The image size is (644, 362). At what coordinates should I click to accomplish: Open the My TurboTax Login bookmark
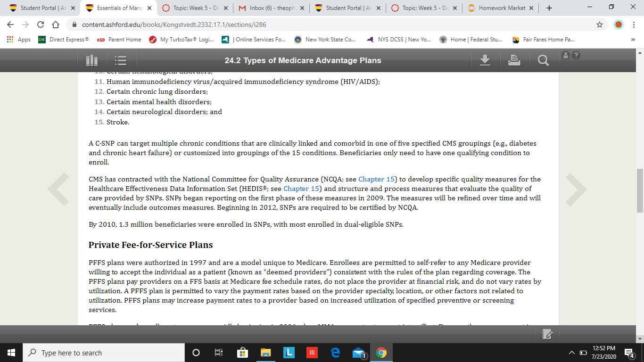[181, 40]
